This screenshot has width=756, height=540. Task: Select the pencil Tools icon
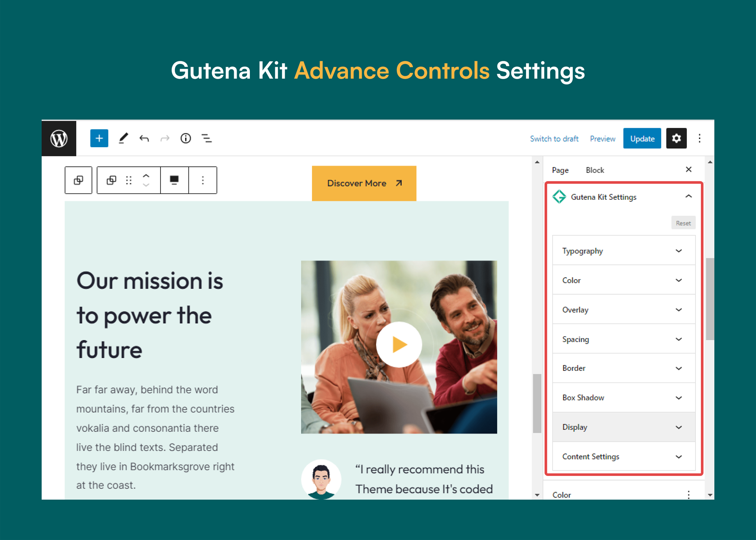(x=123, y=138)
